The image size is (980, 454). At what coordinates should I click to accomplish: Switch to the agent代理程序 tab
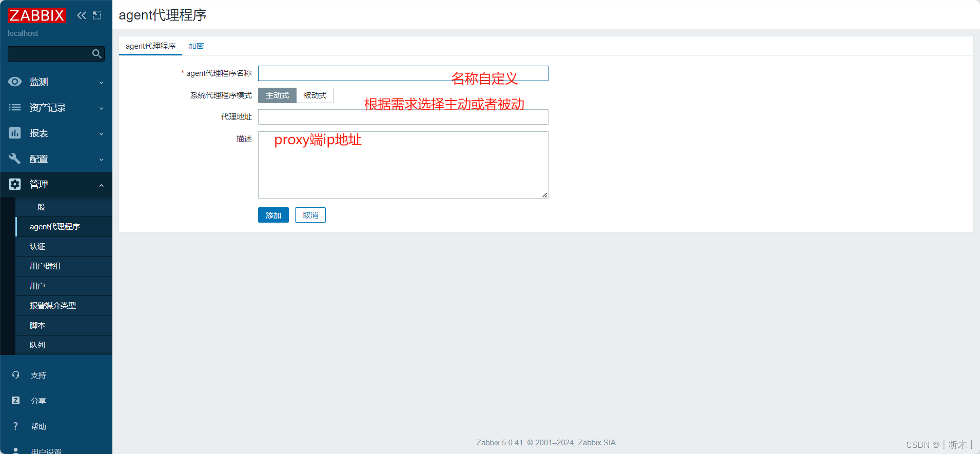point(150,46)
